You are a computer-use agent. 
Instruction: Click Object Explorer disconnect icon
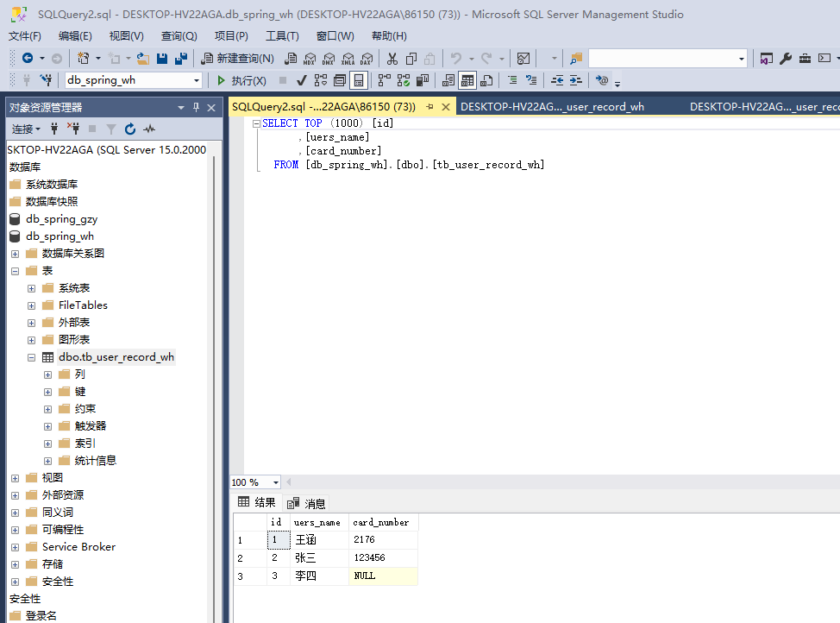click(73, 129)
